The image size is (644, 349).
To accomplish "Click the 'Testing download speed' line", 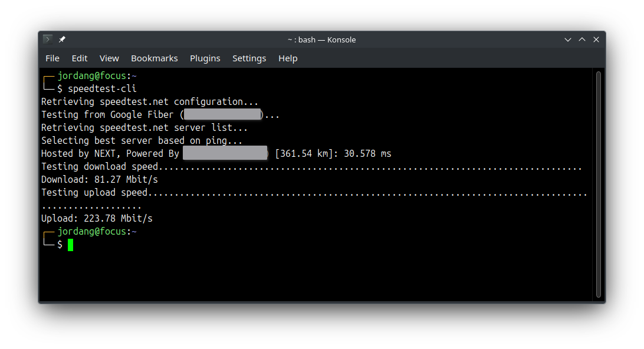I will [x=311, y=167].
